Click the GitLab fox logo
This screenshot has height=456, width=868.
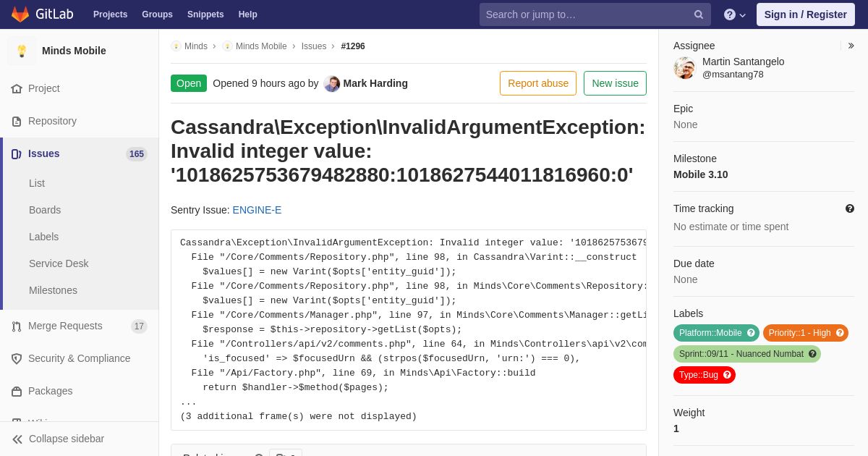[20, 14]
